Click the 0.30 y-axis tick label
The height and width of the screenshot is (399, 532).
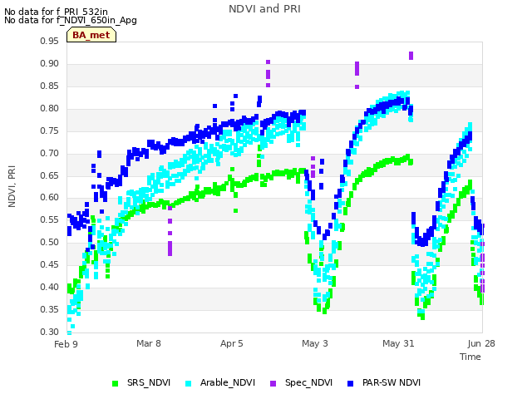50,332
